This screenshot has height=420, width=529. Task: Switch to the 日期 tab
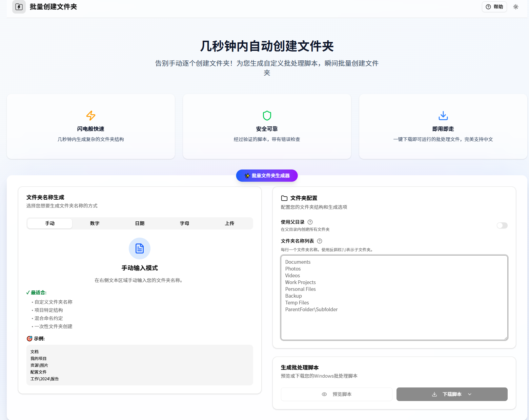tap(140, 223)
